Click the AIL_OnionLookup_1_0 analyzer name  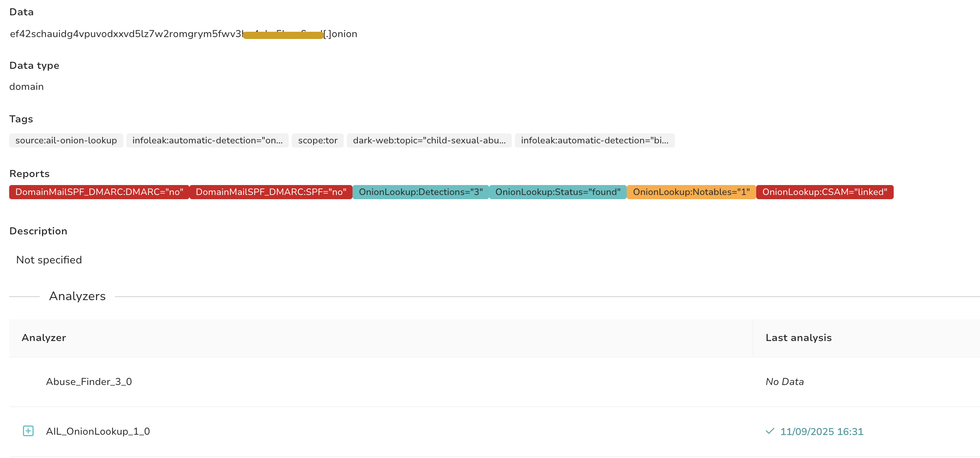(x=98, y=431)
